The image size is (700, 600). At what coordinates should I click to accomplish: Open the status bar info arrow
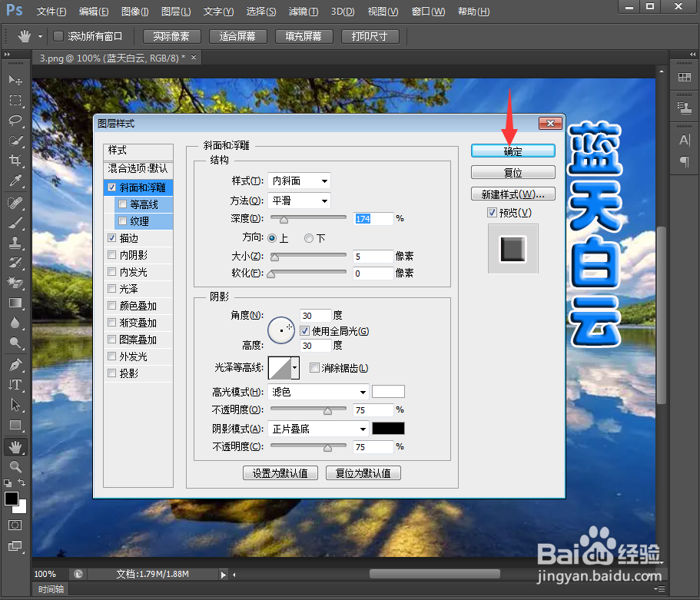(223, 575)
